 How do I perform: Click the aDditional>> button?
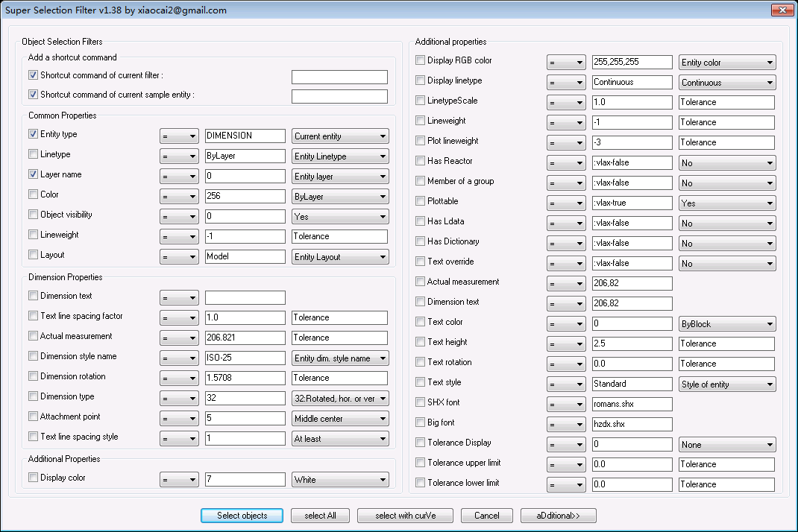(558, 516)
